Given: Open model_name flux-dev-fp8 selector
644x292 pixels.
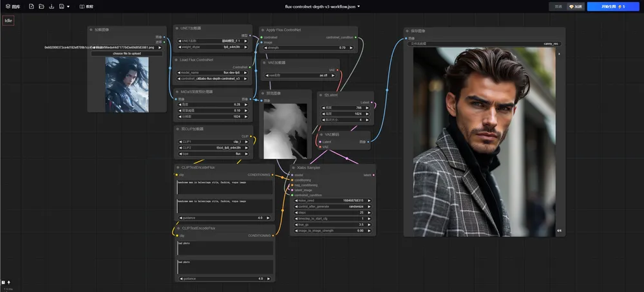Looking at the screenshot, I should 213,73.
